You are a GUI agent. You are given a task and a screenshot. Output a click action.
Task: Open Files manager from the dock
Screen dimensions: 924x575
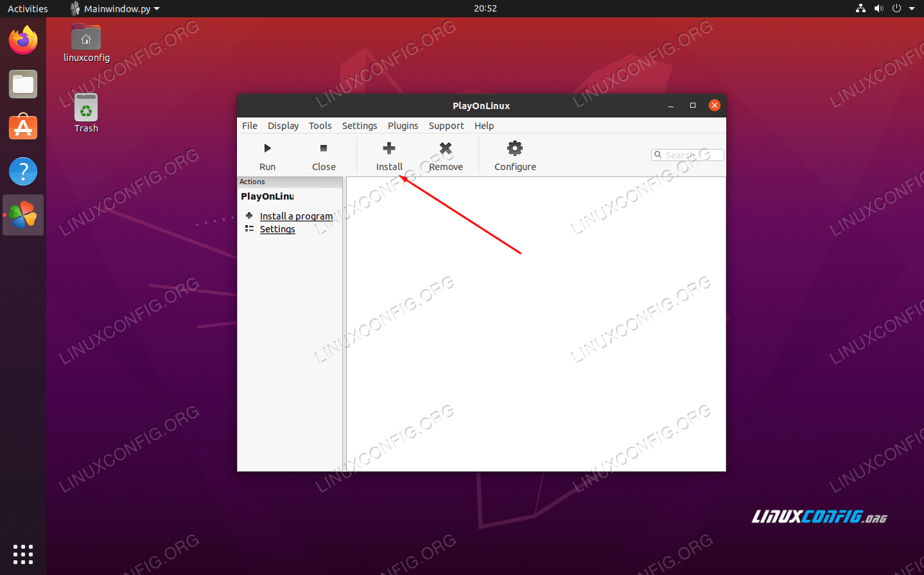(x=23, y=84)
